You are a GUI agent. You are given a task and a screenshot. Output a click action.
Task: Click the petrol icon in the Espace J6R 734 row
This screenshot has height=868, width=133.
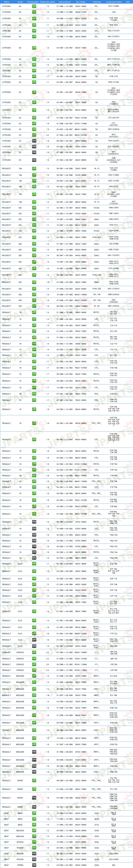34,659
